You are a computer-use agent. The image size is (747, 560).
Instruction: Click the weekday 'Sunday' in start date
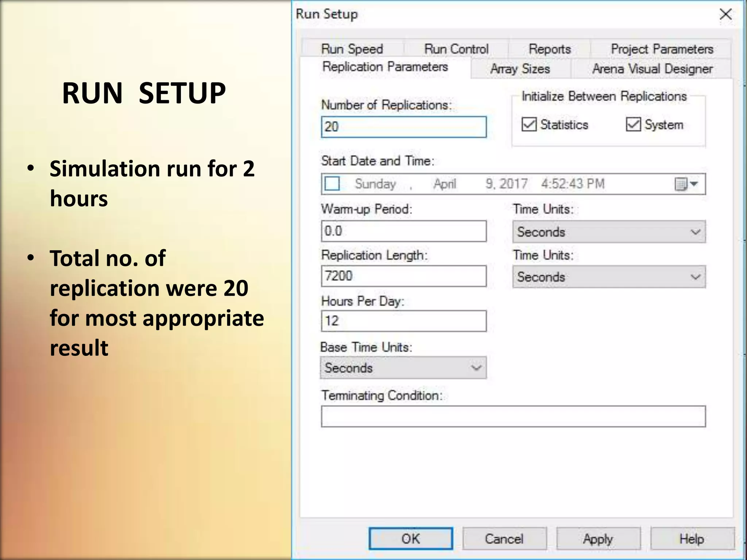375,184
